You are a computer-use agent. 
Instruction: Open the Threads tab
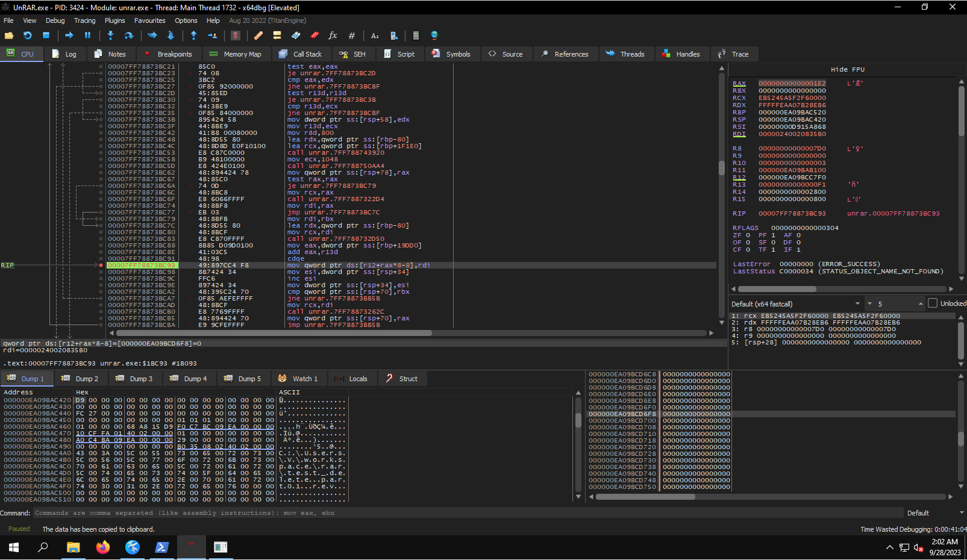625,54
